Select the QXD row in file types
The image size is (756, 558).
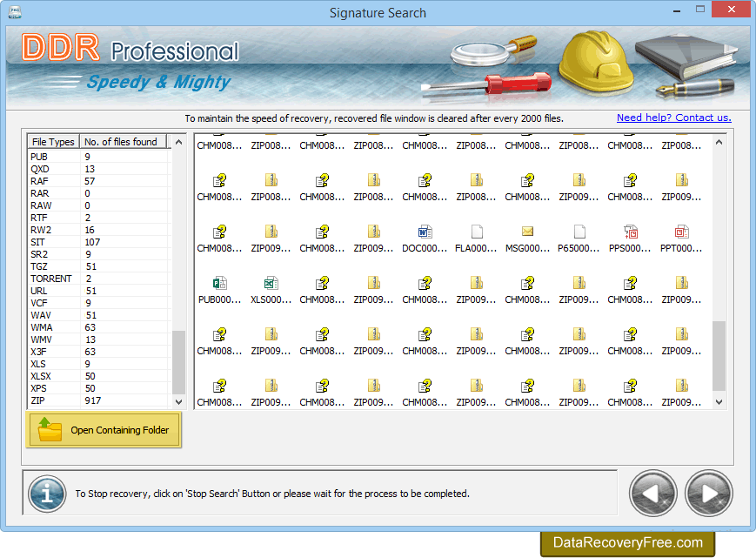coord(99,169)
